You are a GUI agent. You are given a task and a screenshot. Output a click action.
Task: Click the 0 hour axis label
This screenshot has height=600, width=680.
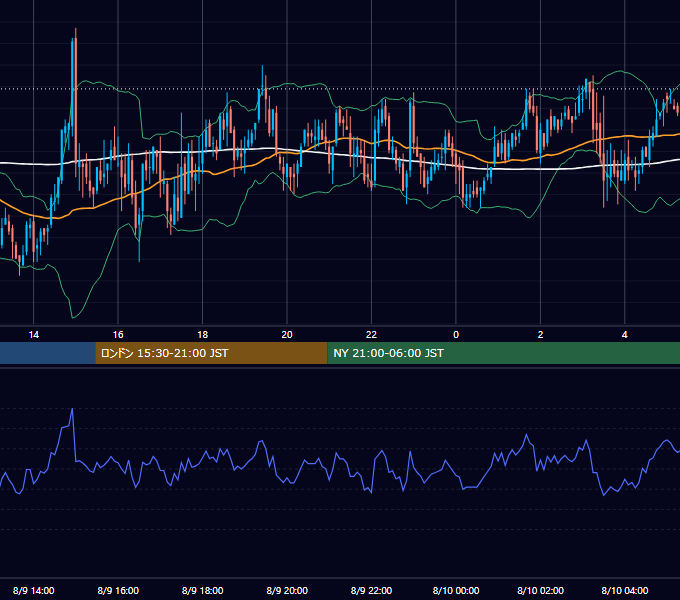456,335
